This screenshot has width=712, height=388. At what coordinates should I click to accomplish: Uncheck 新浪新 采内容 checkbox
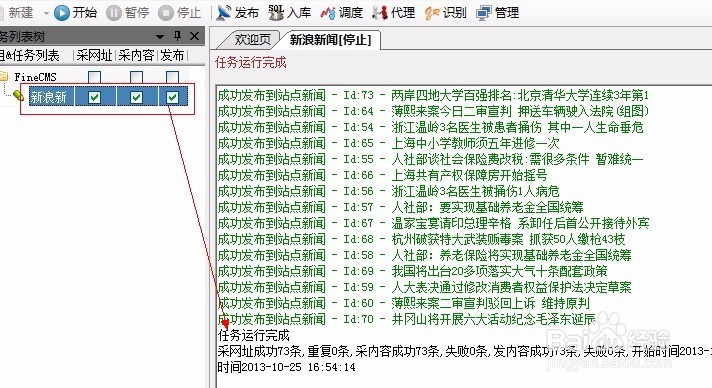(136, 97)
